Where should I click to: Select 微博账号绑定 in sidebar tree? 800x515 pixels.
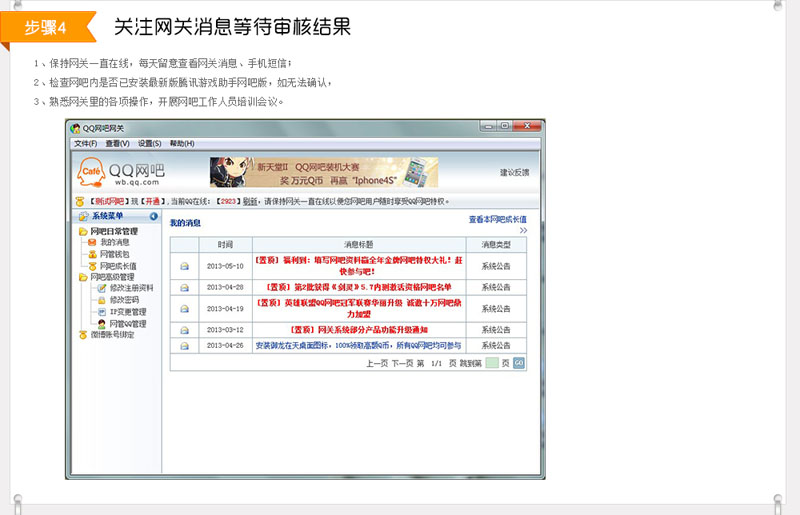coord(111,335)
